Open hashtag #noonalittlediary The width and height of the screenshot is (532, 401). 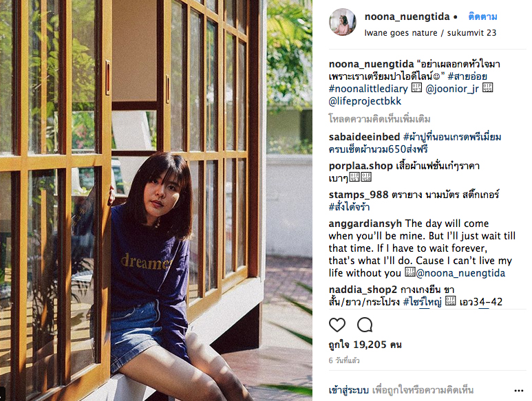click(368, 89)
